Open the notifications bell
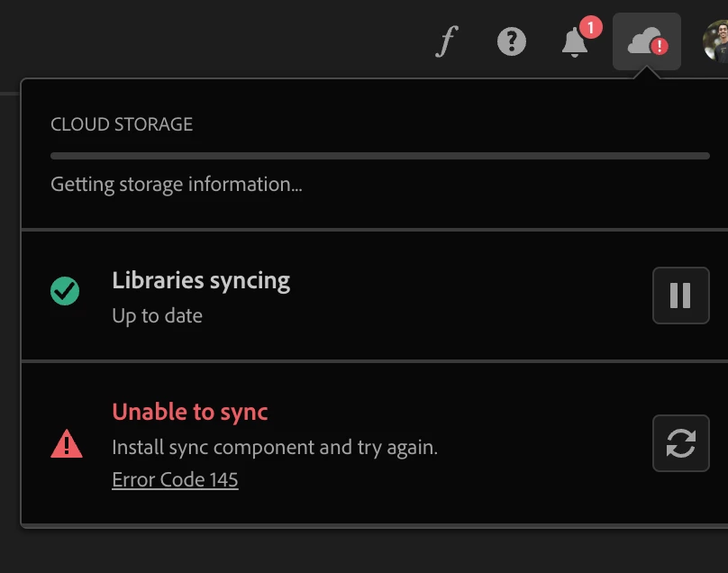The image size is (728, 573). (x=575, y=42)
